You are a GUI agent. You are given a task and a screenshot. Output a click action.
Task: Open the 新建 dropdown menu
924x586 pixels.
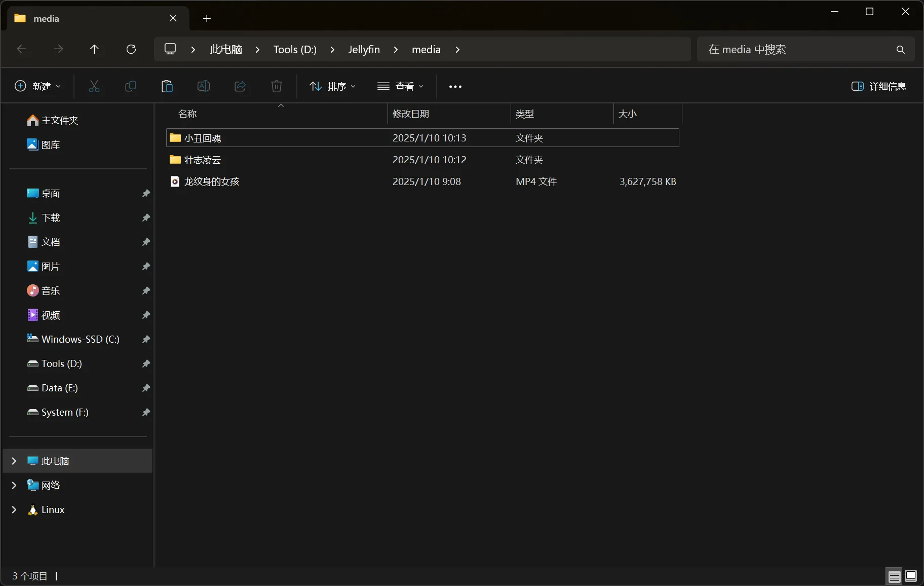[x=38, y=86]
